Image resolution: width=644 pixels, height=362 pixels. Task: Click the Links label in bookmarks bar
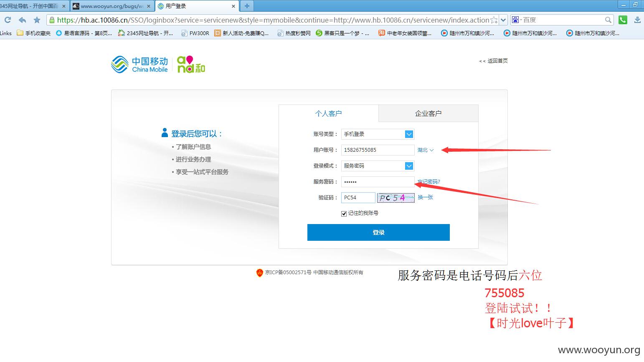(x=6, y=33)
